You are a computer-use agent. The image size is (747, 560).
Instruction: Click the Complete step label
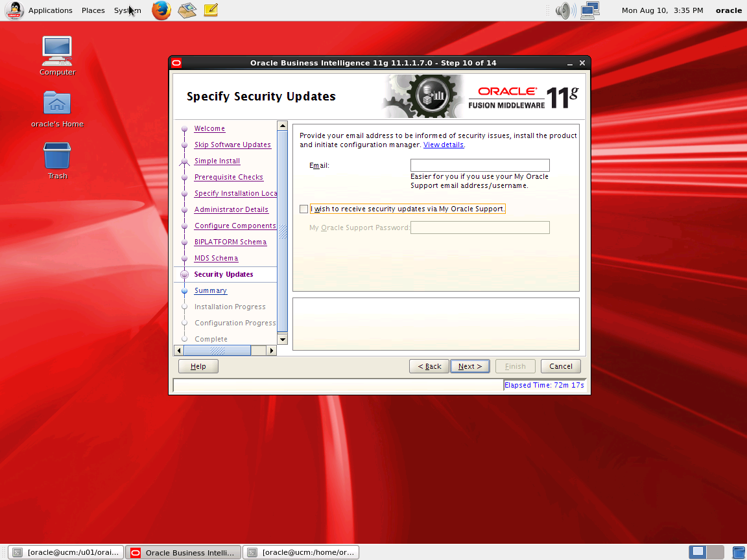(211, 339)
